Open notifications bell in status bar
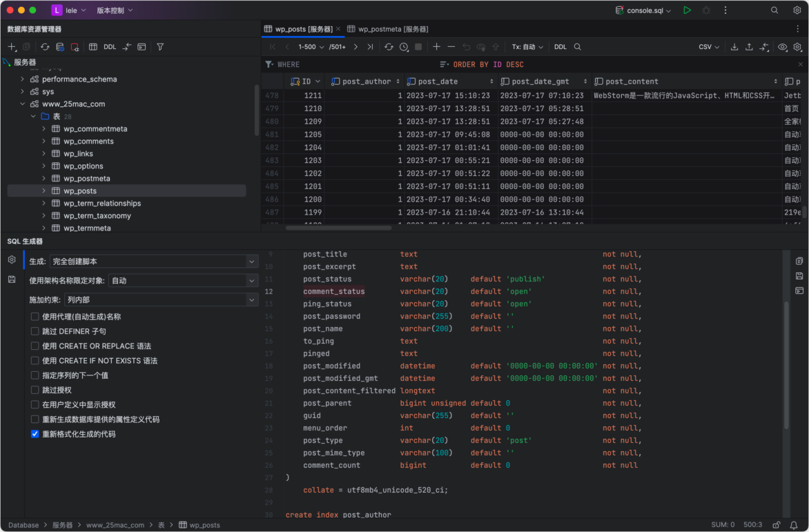Viewport: 809px width, 532px height. tap(794, 525)
